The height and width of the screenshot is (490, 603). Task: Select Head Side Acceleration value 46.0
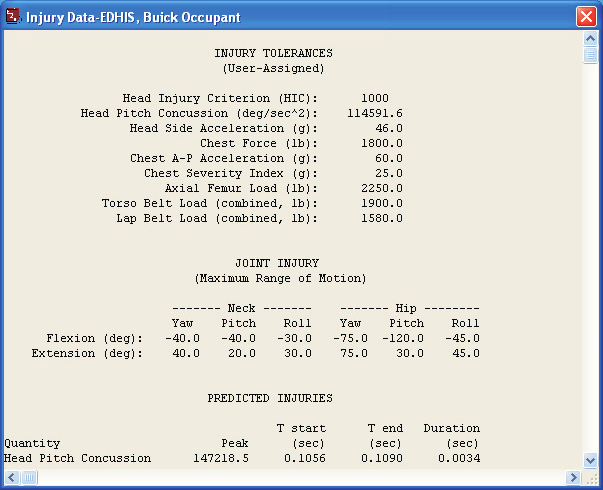[389, 128]
